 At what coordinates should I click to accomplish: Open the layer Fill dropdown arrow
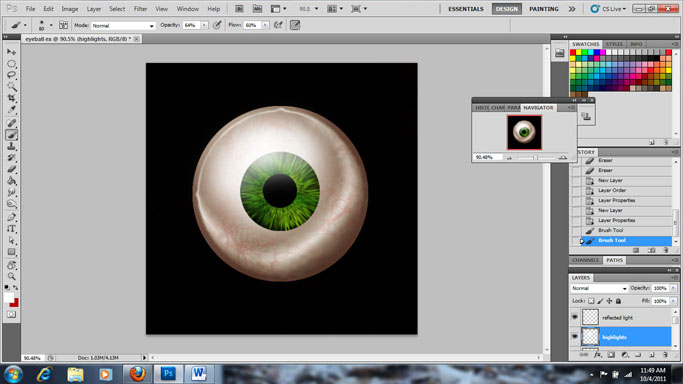coord(673,301)
